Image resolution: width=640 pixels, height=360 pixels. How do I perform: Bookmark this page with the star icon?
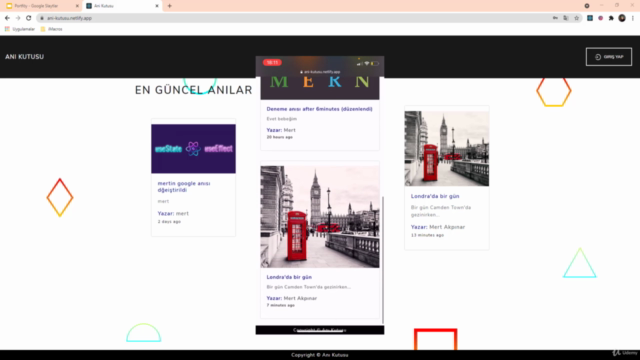coord(576,18)
